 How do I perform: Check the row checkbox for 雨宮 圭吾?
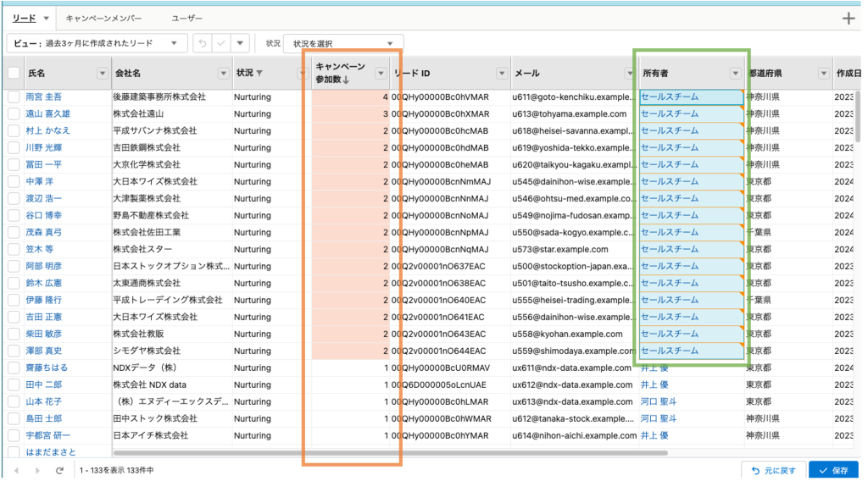click(x=14, y=97)
